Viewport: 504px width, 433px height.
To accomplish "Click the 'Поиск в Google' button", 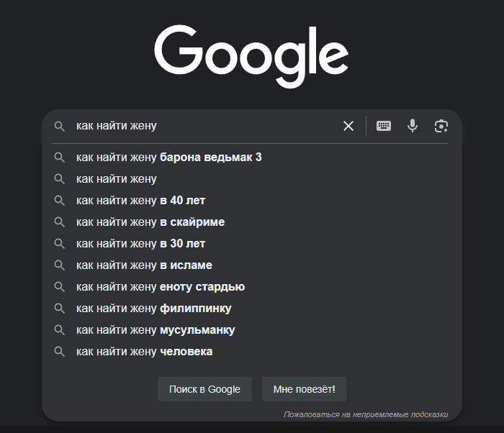I will coord(204,389).
